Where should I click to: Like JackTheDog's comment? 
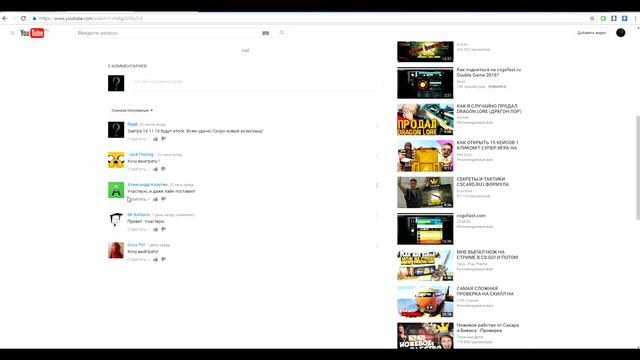point(156,169)
